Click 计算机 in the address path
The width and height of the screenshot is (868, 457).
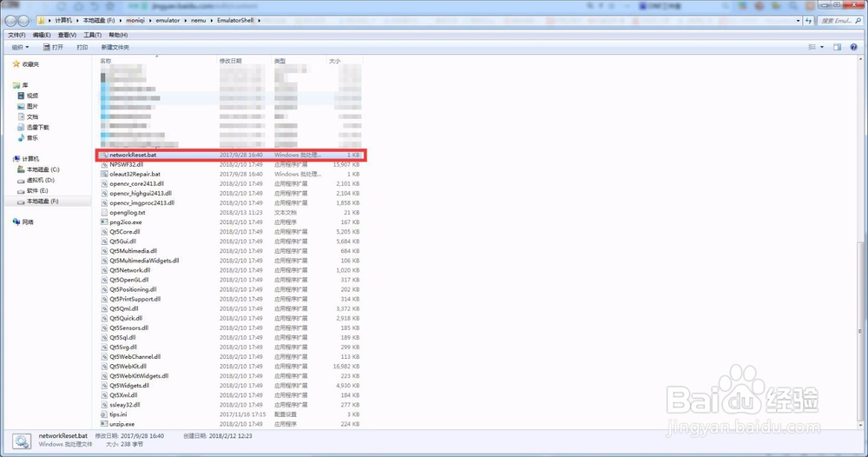click(63, 21)
